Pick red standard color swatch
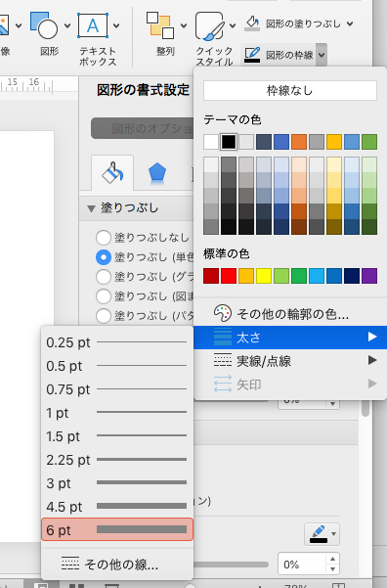This screenshot has height=588, width=387. coord(229,276)
